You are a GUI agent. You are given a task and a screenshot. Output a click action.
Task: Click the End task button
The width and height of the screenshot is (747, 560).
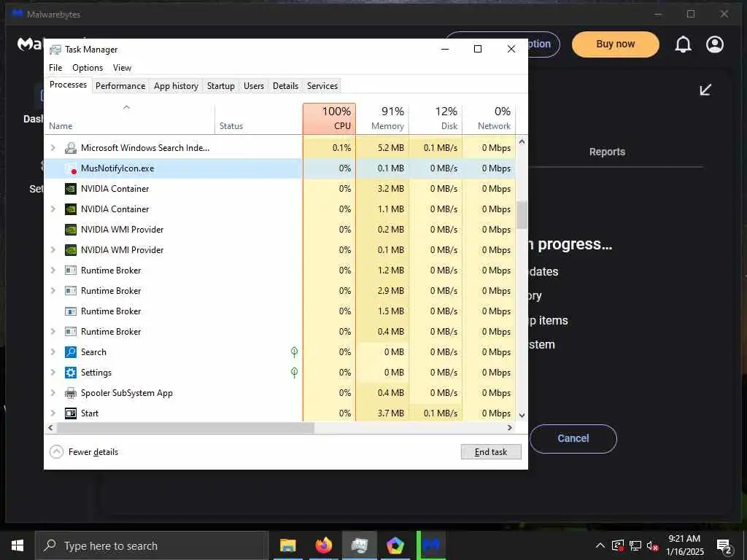[x=491, y=452]
